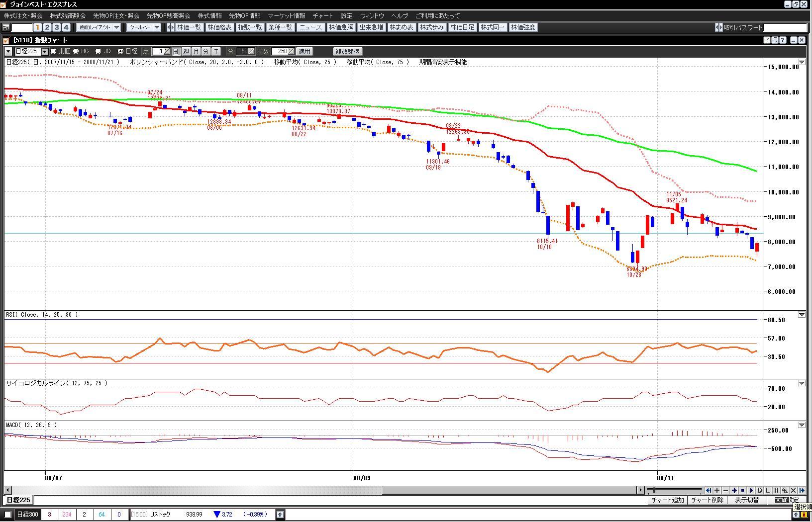Image resolution: width=812 pixels, height=522 pixels.
Task: Open the マーケット情報 menu
Action: tap(287, 16)
